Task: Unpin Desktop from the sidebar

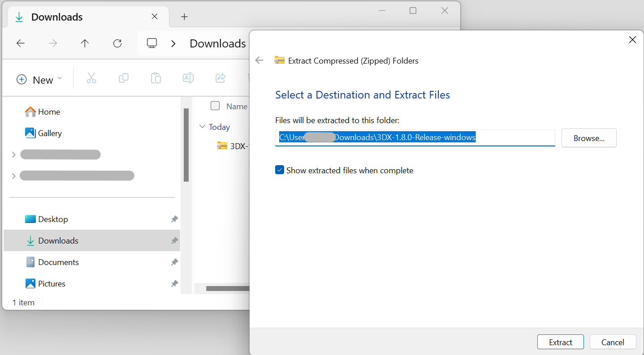Action: click(174, 219)
